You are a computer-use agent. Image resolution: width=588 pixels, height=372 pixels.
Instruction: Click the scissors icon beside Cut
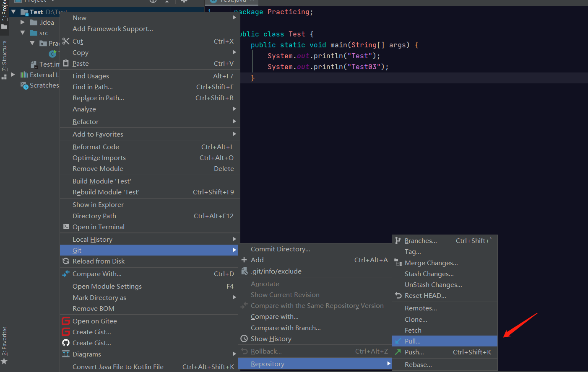click(x=66, y=41)
